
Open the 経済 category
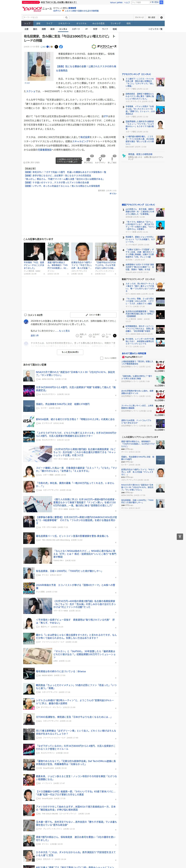52,29
